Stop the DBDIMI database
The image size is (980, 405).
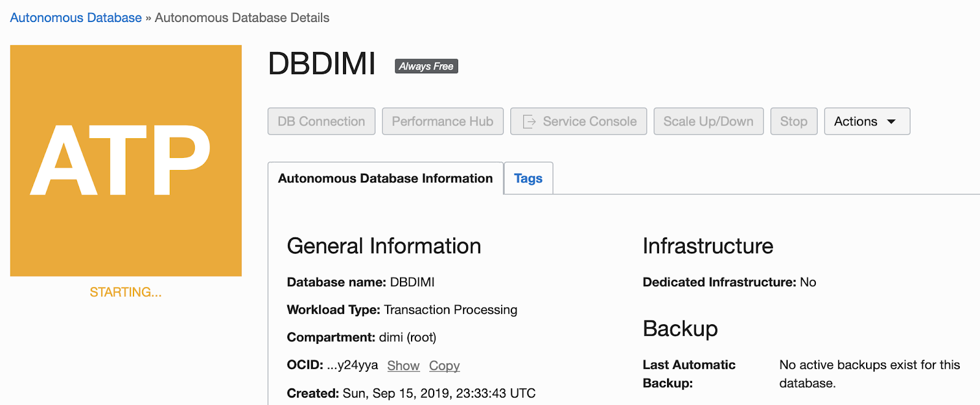pyautogui.click(x=793, y=121)
